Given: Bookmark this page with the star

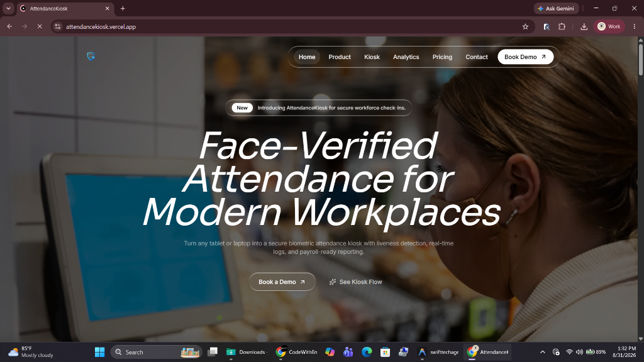Looking at the screenshot, I should pos(525,26).
